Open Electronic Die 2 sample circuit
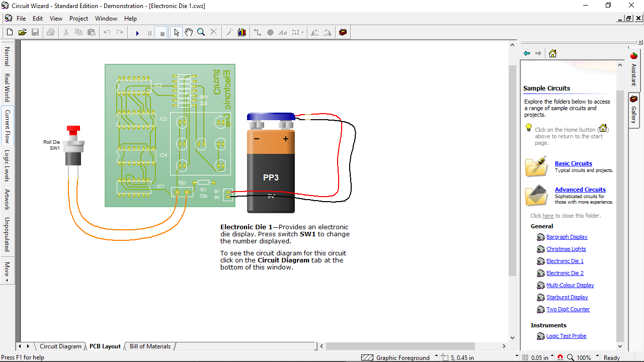This screenshot has width=644, height=362. pyautogui.click(x=565, y=273)
